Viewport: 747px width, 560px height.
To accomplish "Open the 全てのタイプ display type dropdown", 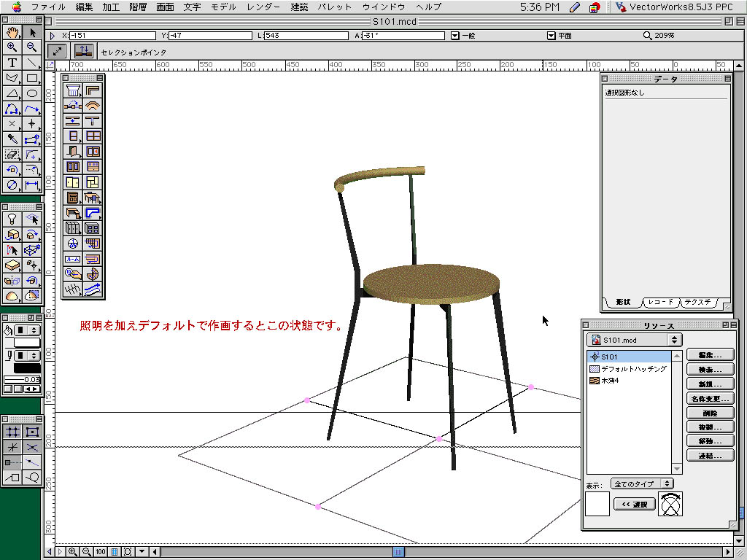I will (642, 483).
